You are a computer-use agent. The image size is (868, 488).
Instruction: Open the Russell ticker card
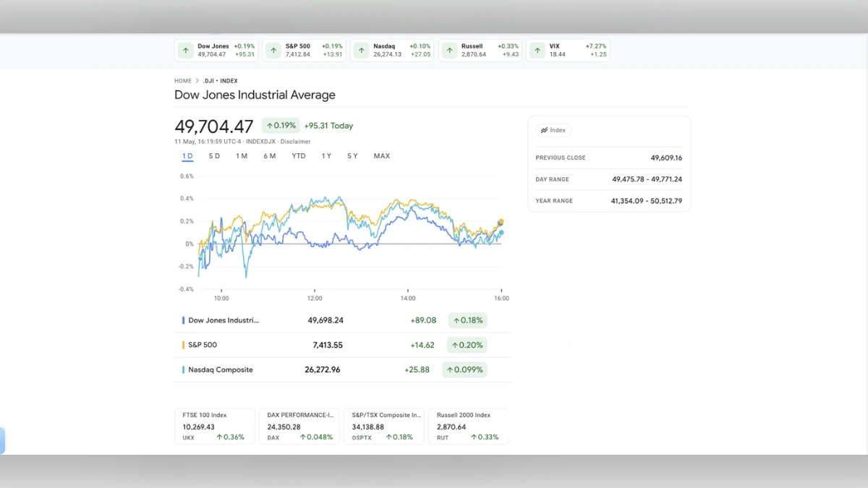480,51
